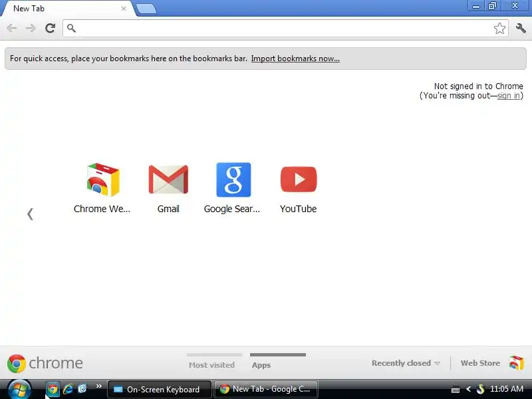Viewport: 532px width, 399px height.
Task: Click the chrome logo in footer
Action: pos(45,363)
